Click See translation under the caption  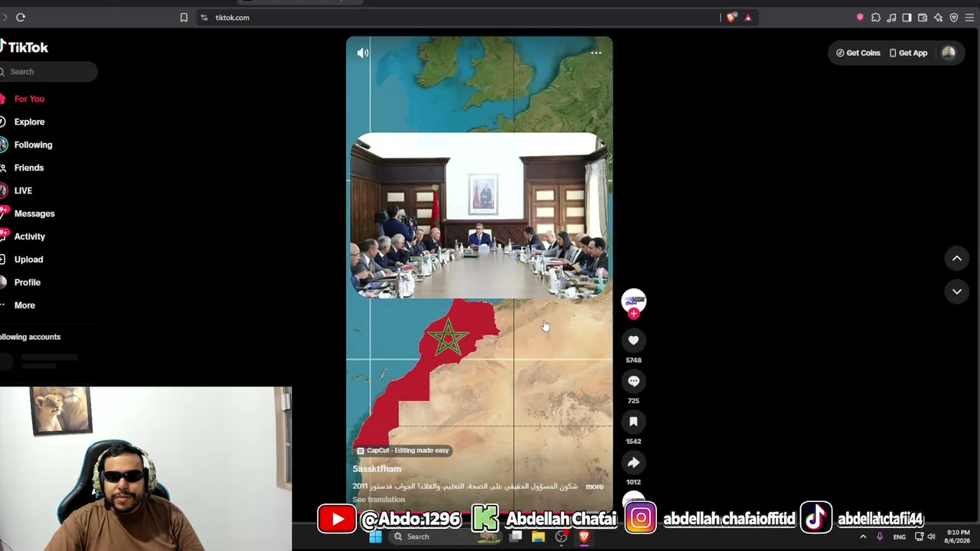379,499
